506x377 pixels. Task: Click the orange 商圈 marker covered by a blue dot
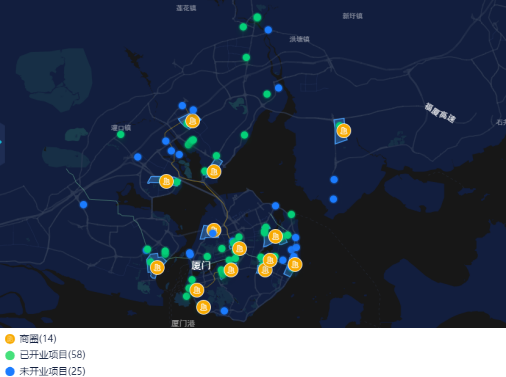[x=214, y=230]
